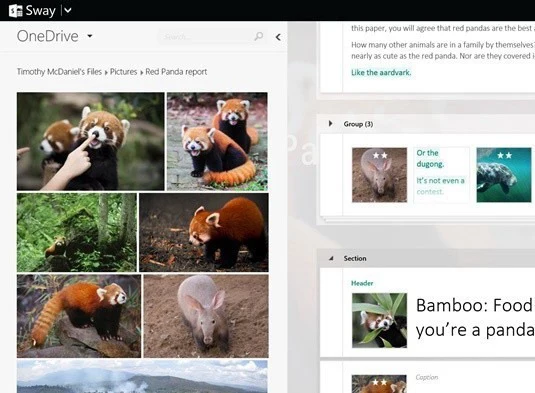This screenshot has height=393, width=535.
Task: Click the stars on aardvark group card
Action: pos(380,156)
